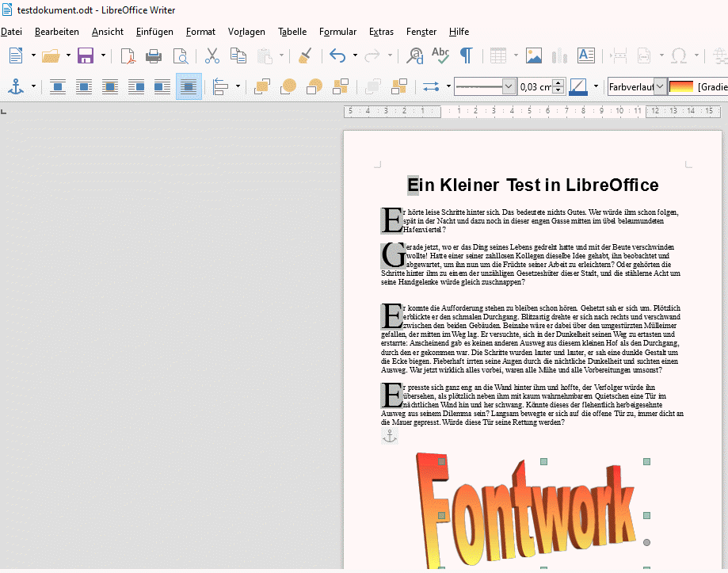Enable Optimal page wrap

click(x=110, y=87)
